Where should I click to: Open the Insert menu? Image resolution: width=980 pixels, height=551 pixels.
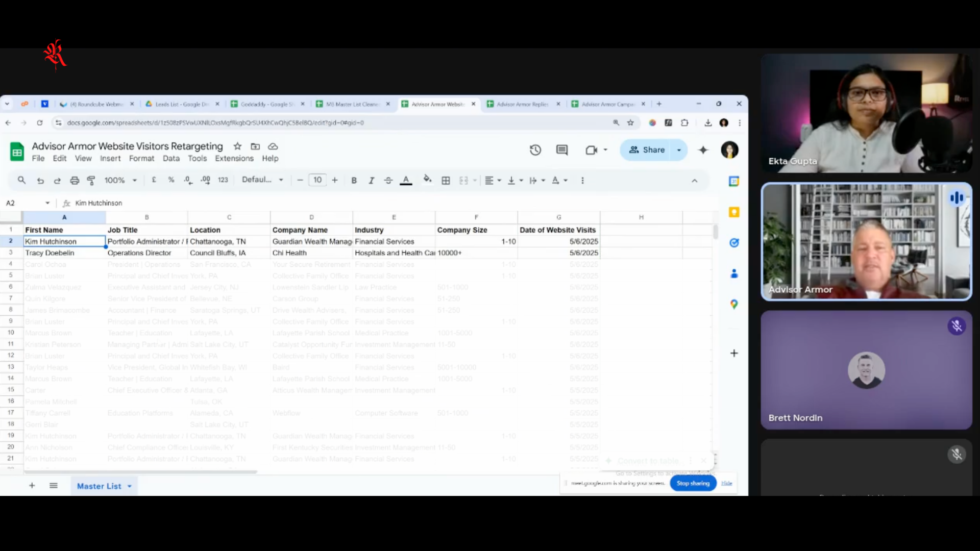110,159
